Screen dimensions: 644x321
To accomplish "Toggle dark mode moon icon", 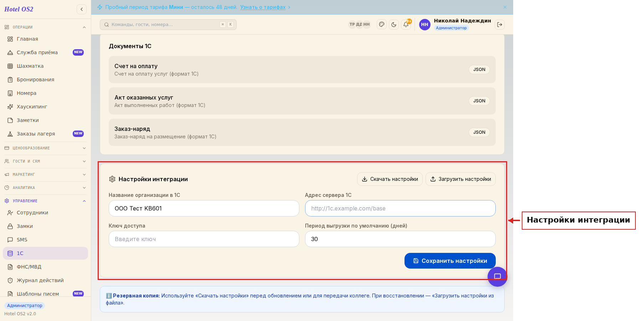I will tap(394, 25).
